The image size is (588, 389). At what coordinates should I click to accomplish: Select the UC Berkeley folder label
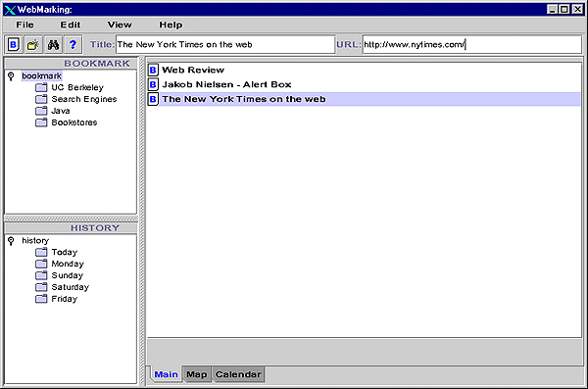click(77, 87)
